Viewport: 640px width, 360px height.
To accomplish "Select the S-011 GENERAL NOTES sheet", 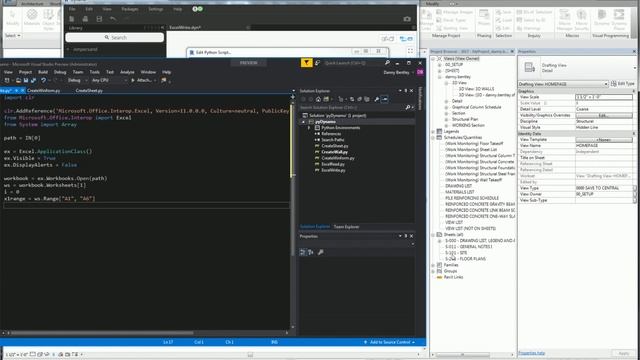I will click(x=469, y=247).
